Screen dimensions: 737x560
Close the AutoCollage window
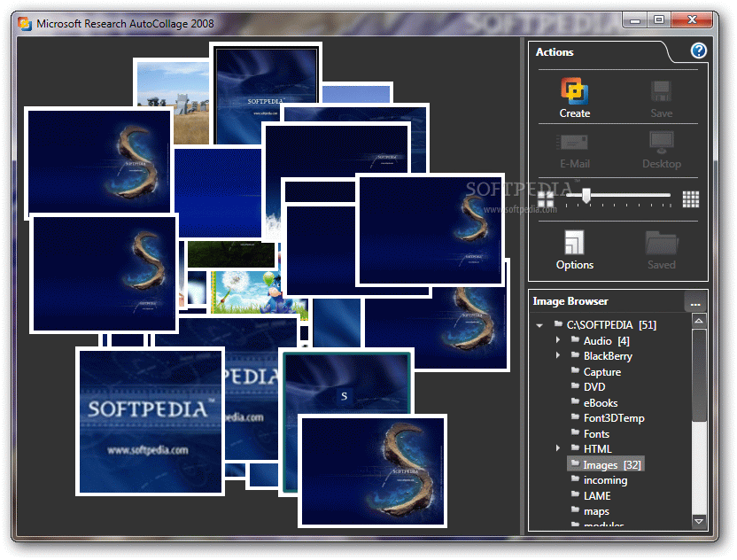click(x=692, y=19)
